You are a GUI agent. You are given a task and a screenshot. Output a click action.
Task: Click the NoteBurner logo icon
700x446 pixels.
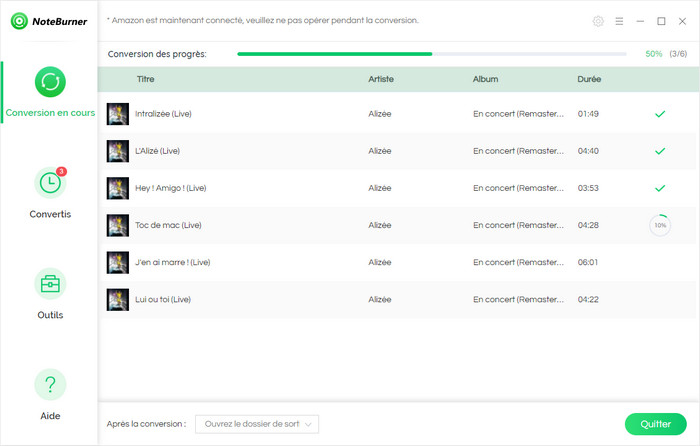point(19,21)
